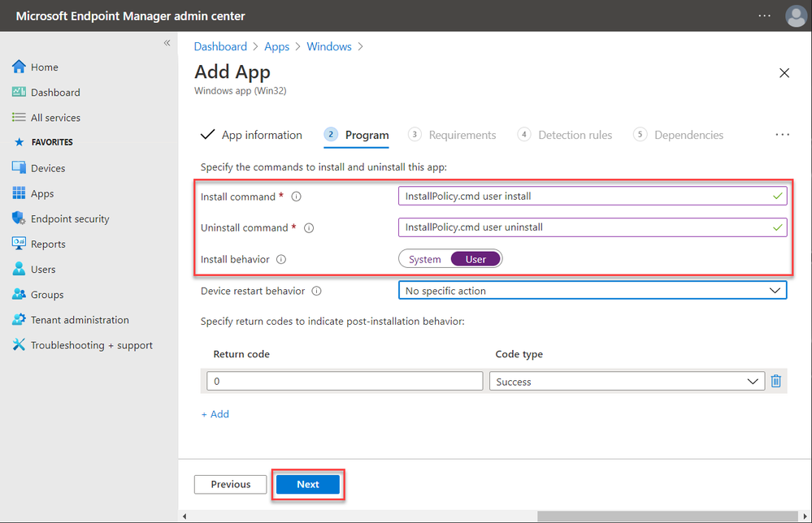This screenshot has width=812, height=523.
Task: Open Success code type dropdown
Action: pyautogui.click(x=627, y=381)
